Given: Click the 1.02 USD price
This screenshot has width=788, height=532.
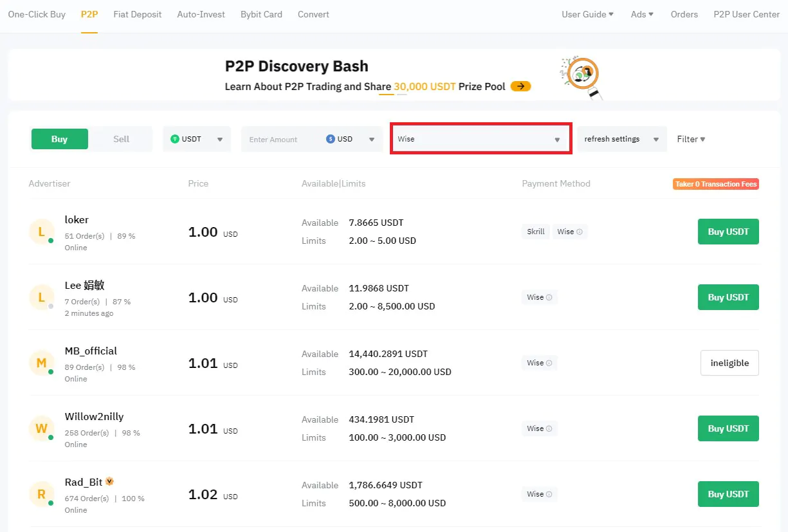Looking at the screenshot, I should (x=213, y=494).
